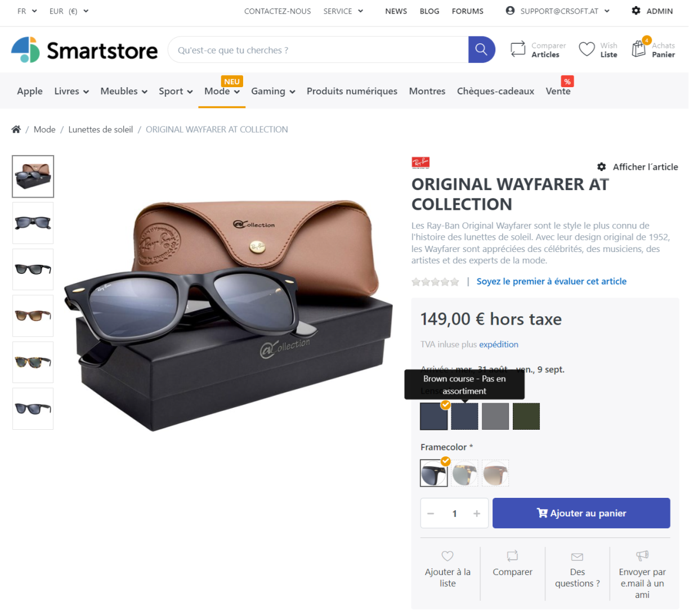Open the Chèques-cadeaux menu item

(495, 91)
